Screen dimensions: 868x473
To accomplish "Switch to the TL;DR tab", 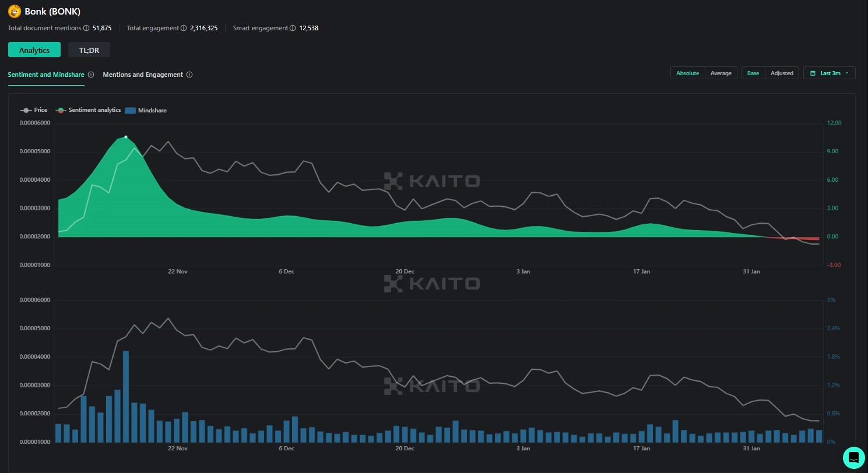I will [x=89, y=50].
